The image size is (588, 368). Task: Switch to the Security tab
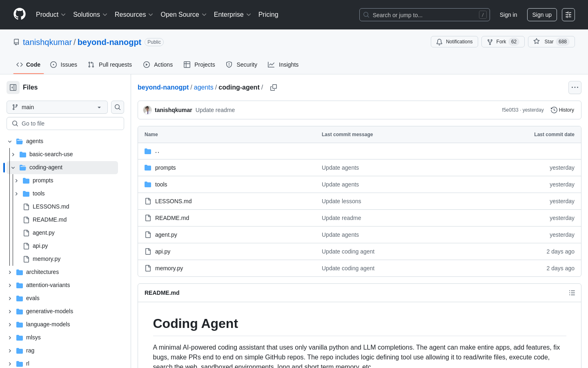pos(241,65)
